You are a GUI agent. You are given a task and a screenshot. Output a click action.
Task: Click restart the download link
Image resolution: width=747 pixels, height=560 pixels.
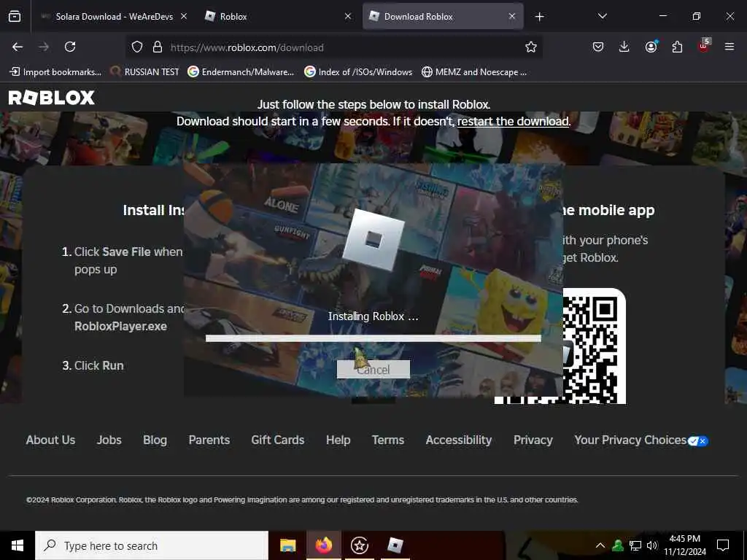point(513,121)
